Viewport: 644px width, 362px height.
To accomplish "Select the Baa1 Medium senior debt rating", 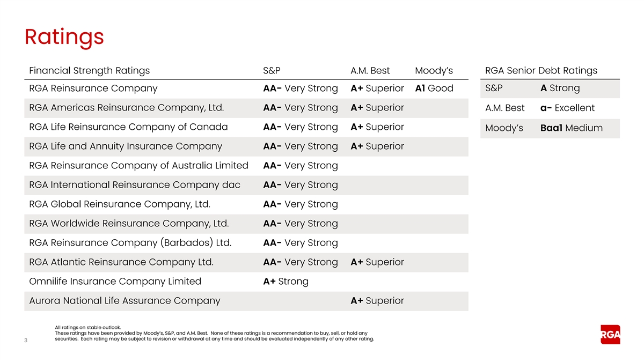I will coord(572,128).
